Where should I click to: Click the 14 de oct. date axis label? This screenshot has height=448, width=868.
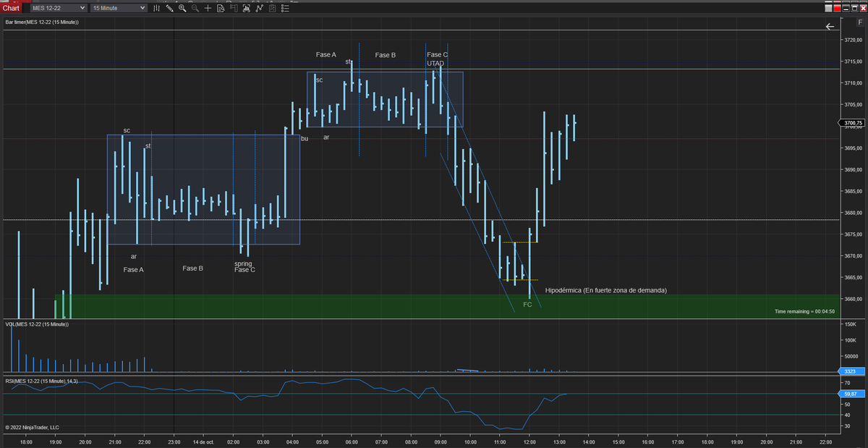click(204, 441)
